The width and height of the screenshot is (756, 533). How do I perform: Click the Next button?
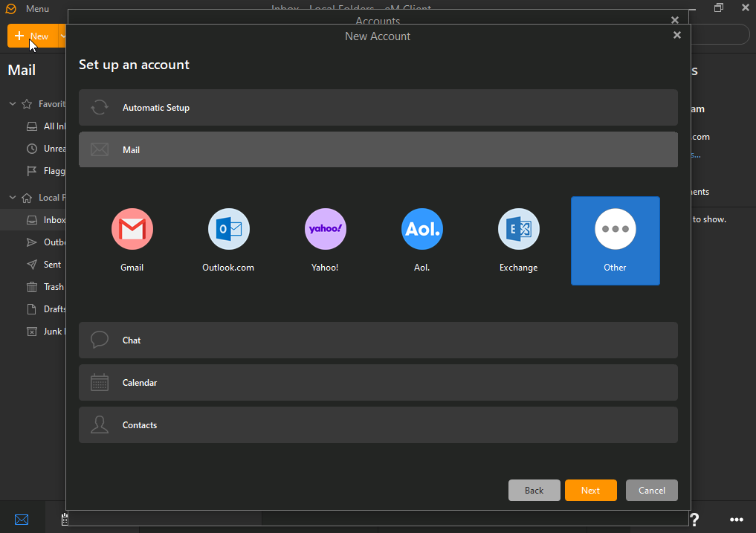591,490
